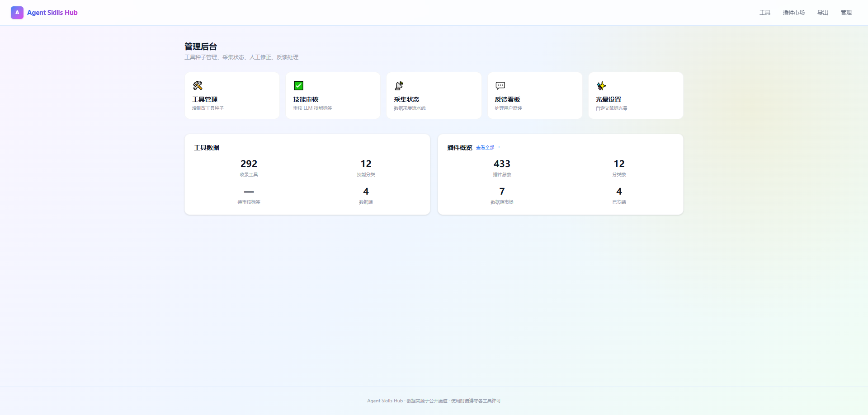This screenshot has width=868, height=415.
Task: Click the purple Agent Skills Hub logo icon
Action: click(x=17, y=13)
